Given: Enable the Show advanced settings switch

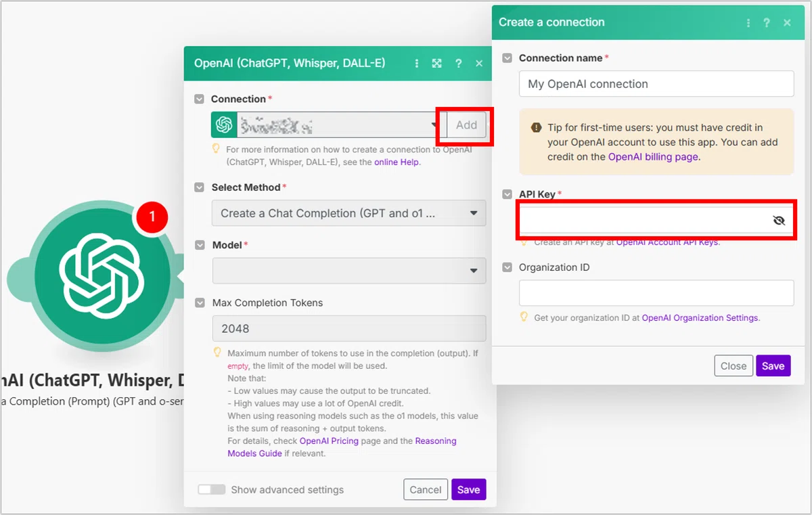Looking at the screenshot, I should point(212,489).
